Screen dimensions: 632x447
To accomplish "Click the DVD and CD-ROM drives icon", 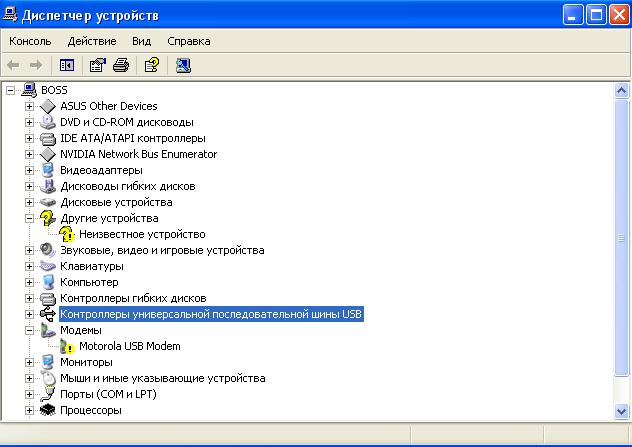I will click(x=48, y=122).
